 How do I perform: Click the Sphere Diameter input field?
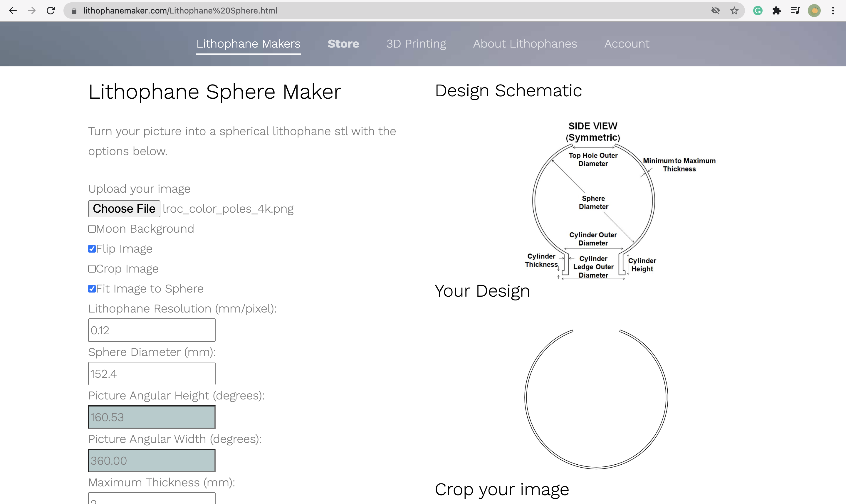coord(152,374)
